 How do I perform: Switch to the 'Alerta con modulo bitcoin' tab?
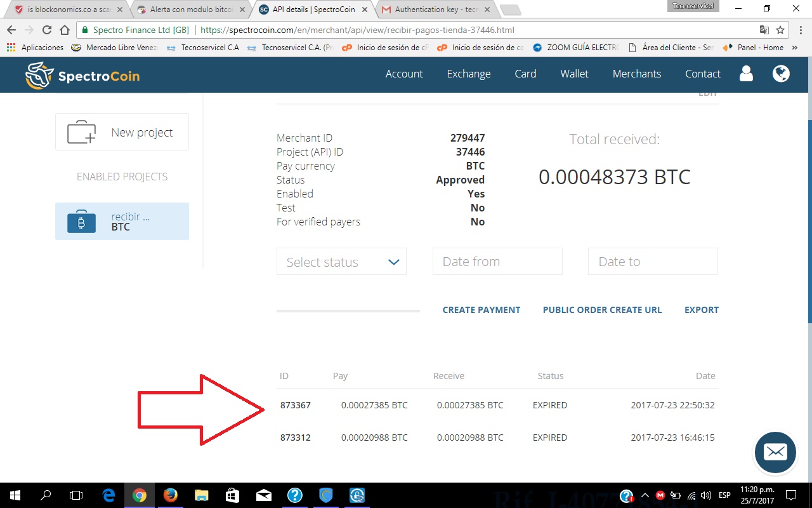(x=189, y=10)
